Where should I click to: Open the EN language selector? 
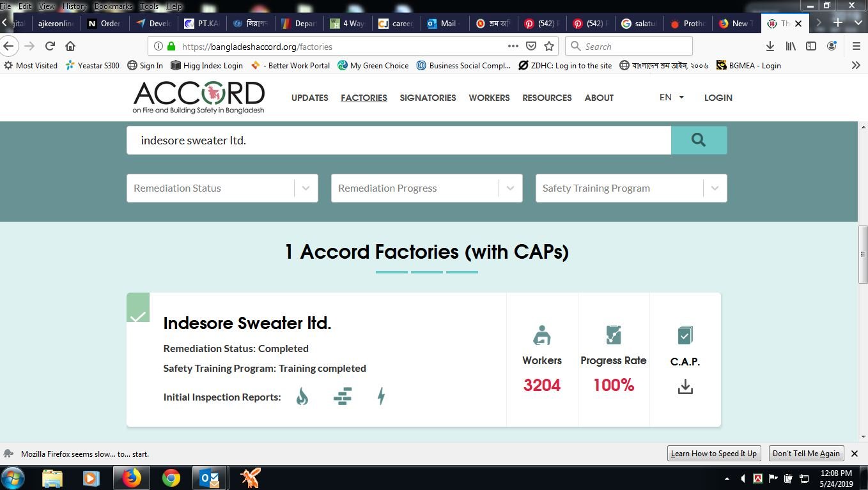pos(672,97)
